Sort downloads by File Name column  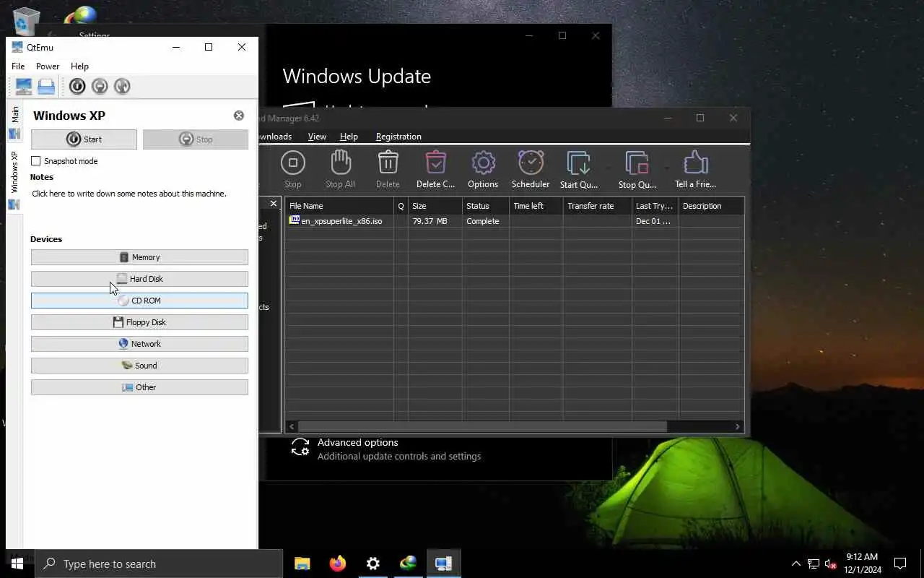tap(339, 206)
